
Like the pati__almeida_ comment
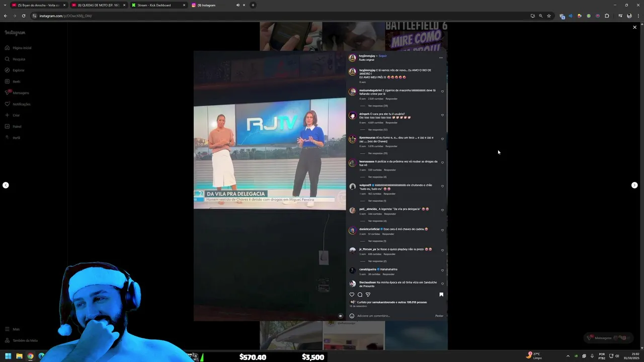coord(442,210)
